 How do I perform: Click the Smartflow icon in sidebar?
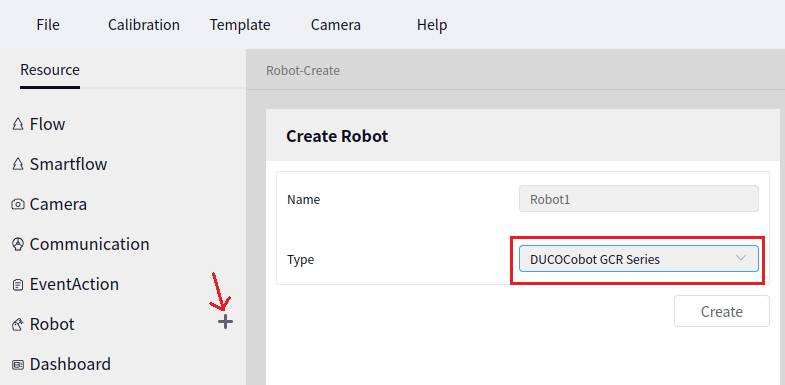[x=18, y=164]
